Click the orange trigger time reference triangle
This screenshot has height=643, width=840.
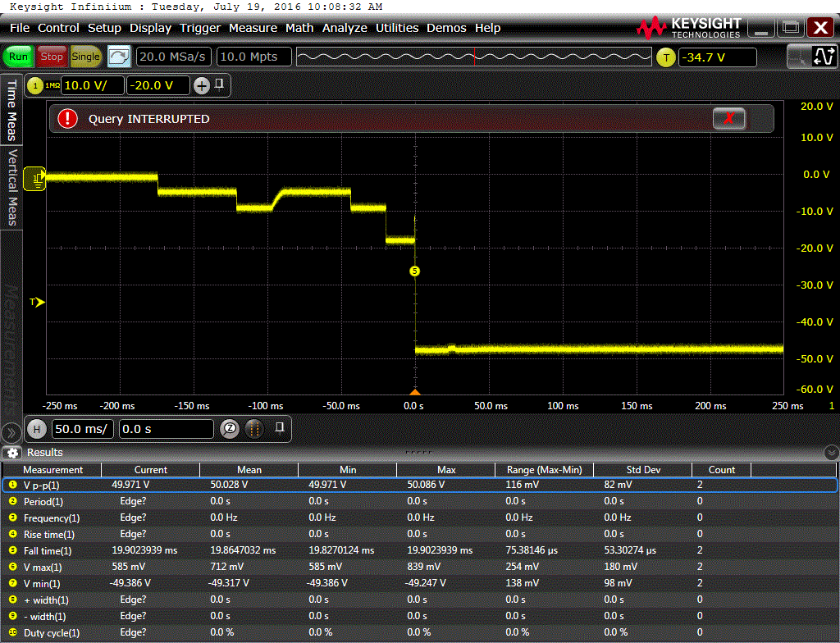pyautogui.click(x=414, y=392)
